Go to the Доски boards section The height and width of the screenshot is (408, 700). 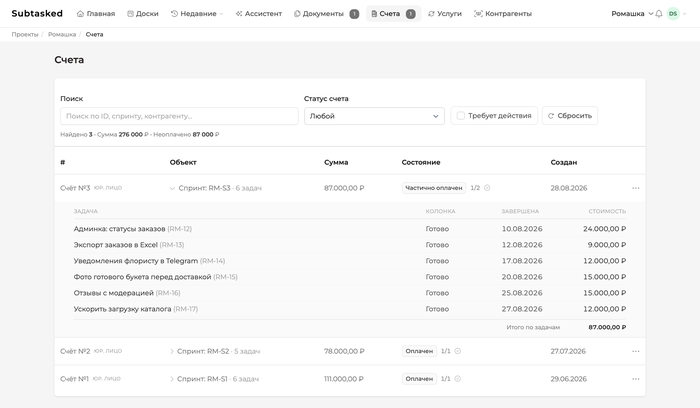pyautogui.click(x=143, y=14)
